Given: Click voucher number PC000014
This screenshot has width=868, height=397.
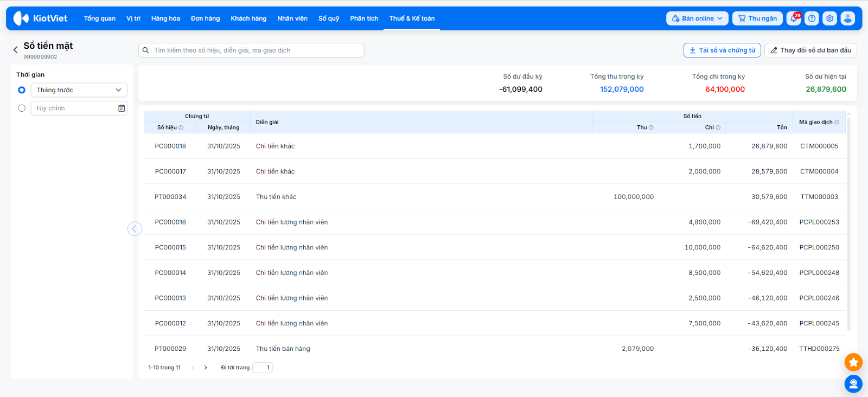Looking at the screenshot, I should 170,273.
